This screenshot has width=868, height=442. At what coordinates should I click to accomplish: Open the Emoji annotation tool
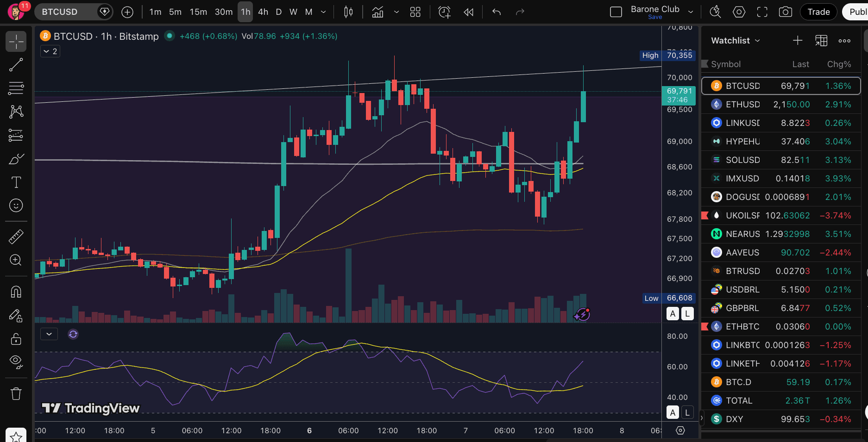click(16, 205)
